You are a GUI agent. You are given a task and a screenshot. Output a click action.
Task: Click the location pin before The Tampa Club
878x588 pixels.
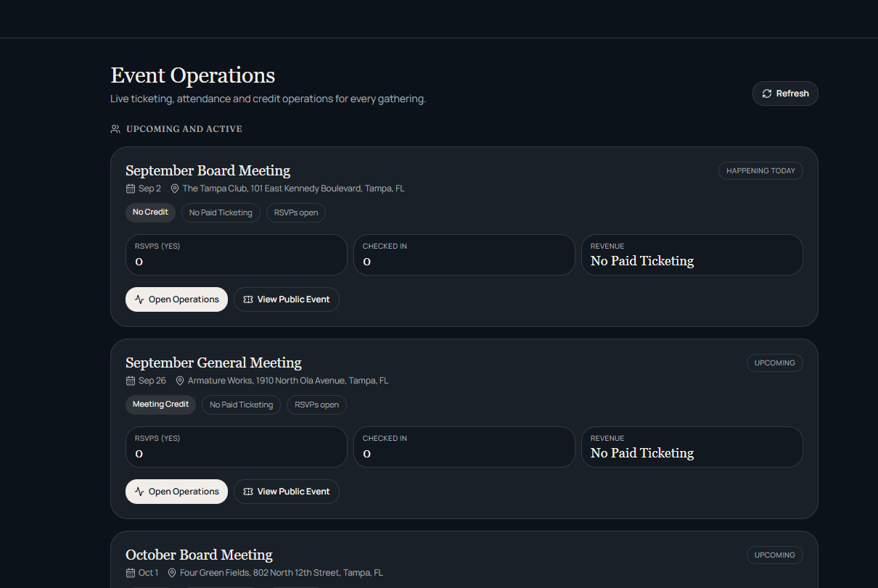coord(175,189)
